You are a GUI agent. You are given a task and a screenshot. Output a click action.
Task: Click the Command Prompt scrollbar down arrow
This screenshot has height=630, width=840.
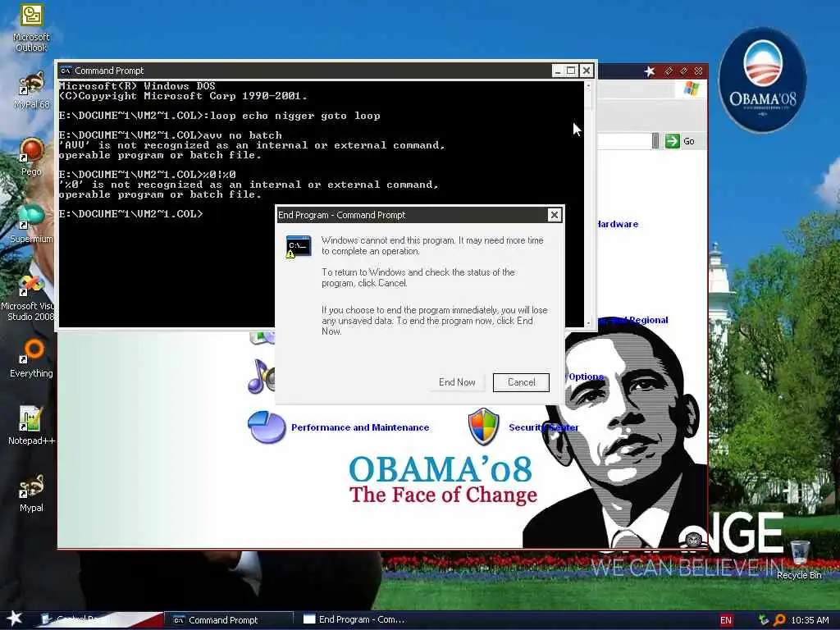pyautogui.click(x=588, y=322)
